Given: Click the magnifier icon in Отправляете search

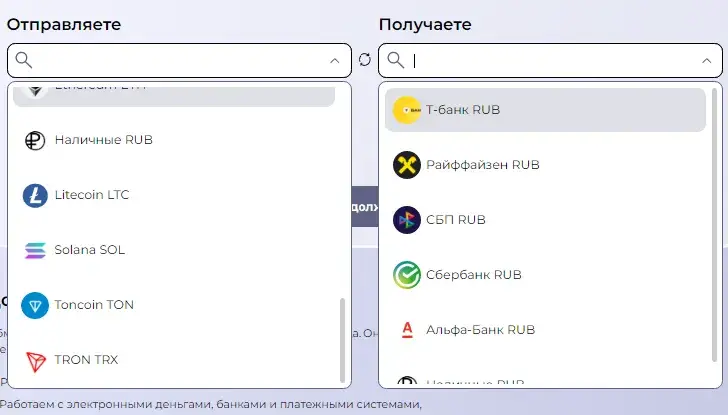Looking at the screenshot, I should tap(24, 60).
